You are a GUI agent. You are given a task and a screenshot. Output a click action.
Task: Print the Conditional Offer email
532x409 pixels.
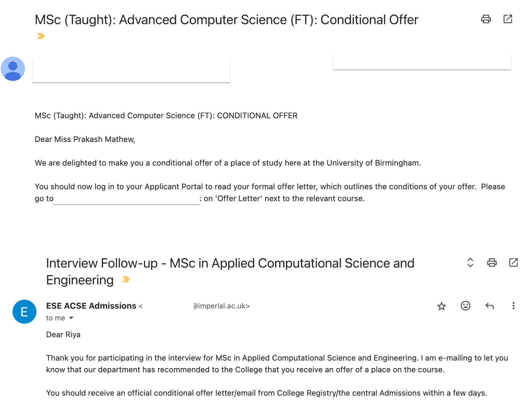(486, 19)
